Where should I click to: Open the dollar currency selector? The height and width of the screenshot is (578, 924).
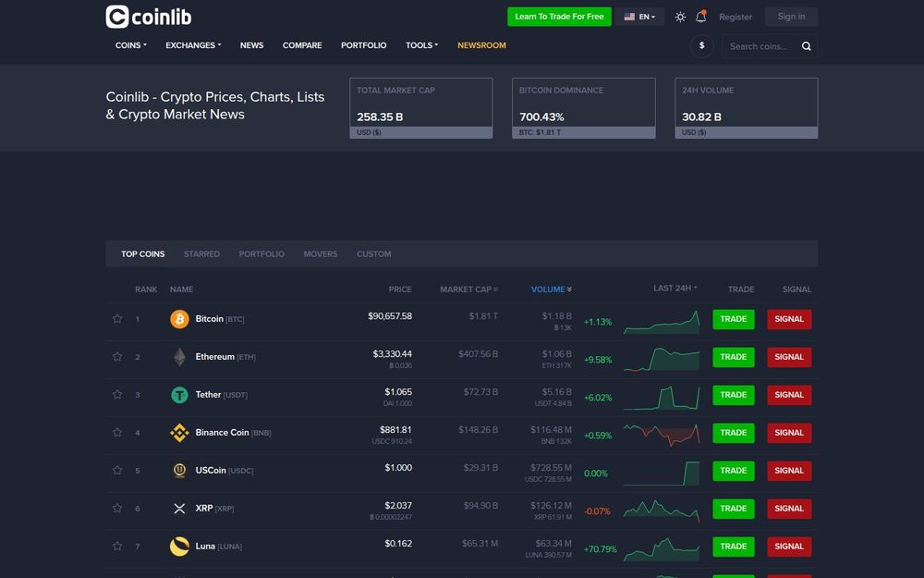pyautogui.click(x=701, y=46)
